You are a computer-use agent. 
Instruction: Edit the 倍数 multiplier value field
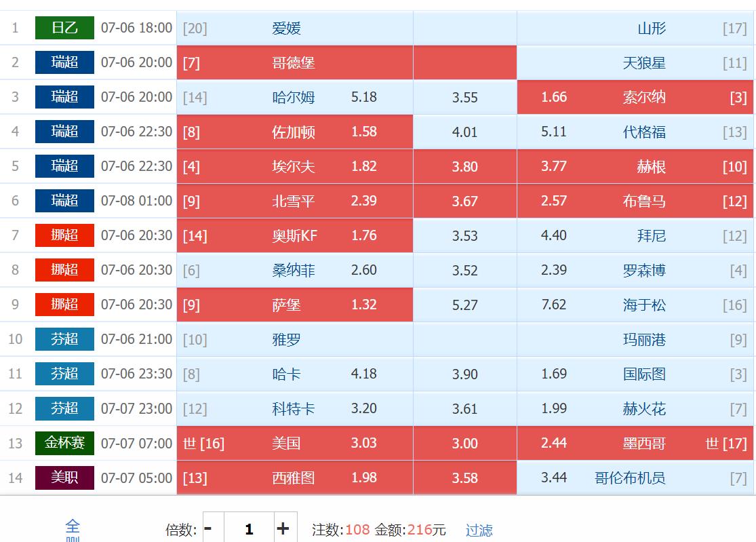tap(249, 529)
